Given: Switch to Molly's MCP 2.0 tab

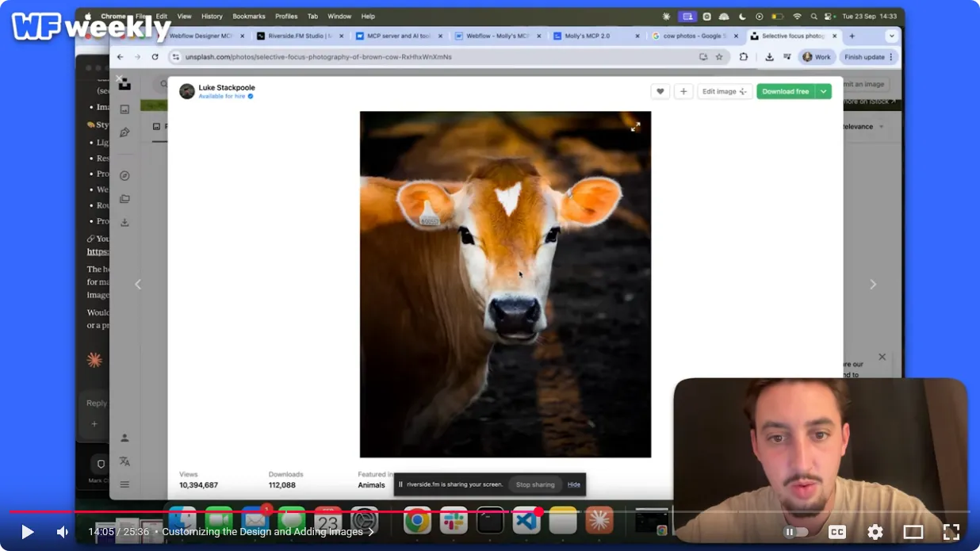Looking at the screenshot, I should [x=596, y=36].
